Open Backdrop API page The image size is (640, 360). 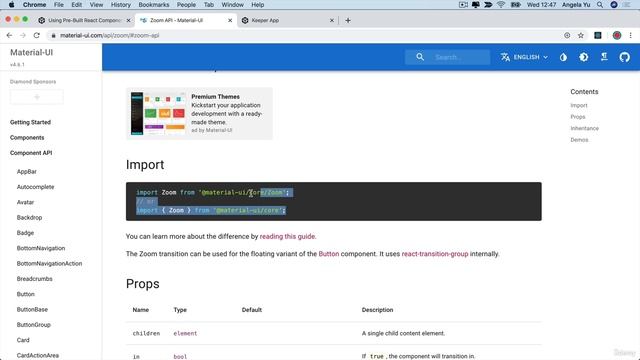pos(29,218)
